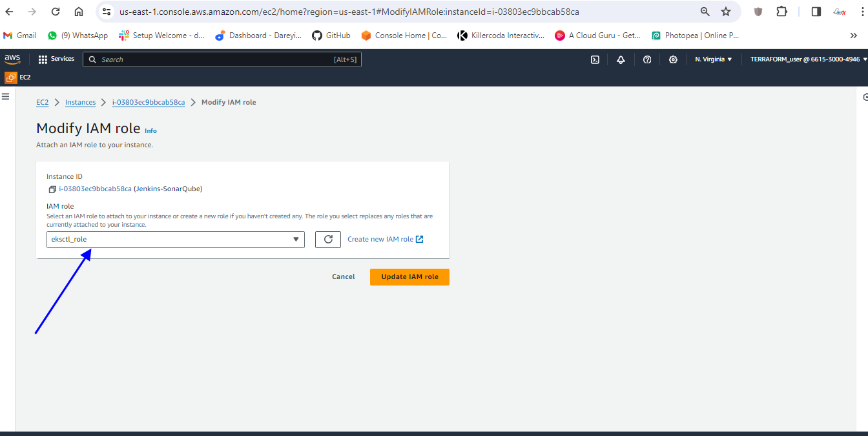This screenshot has height=436, width=868.
Task: Click the AWS support help icon
Action: click(x=647, y=59)
